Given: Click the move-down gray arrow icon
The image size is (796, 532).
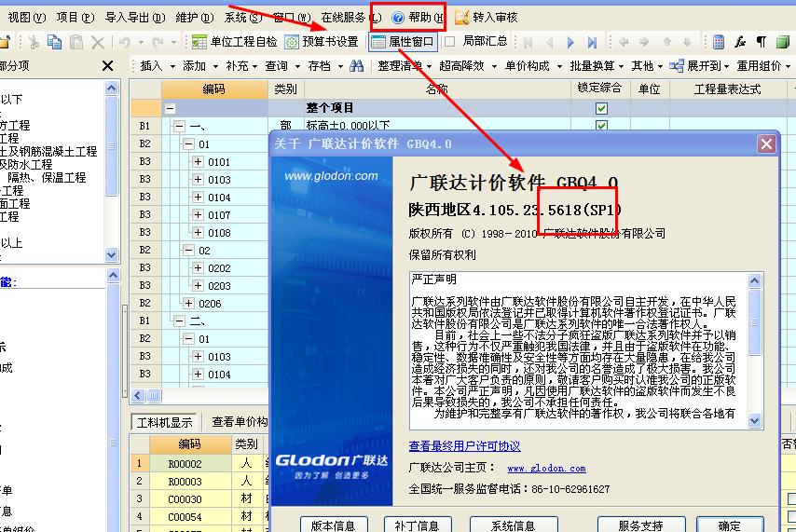Looking at the screenshot, I should [x=687, y=42].
